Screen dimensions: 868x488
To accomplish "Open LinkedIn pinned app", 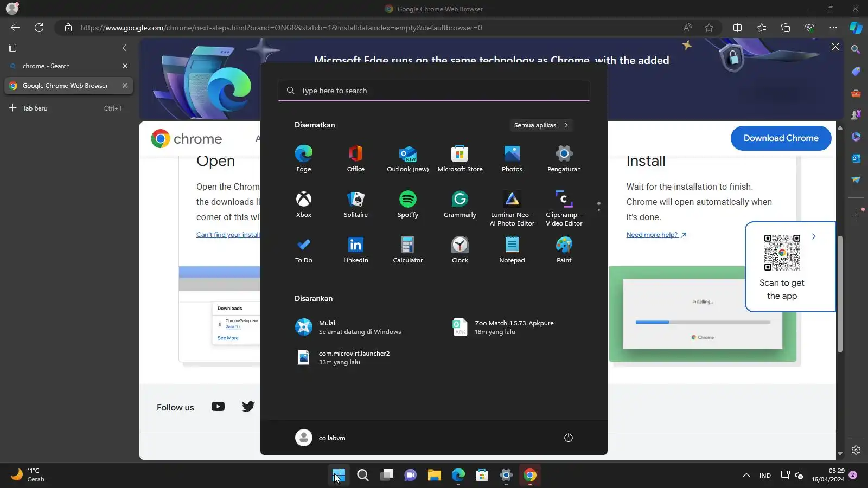I will coord(356,249).
